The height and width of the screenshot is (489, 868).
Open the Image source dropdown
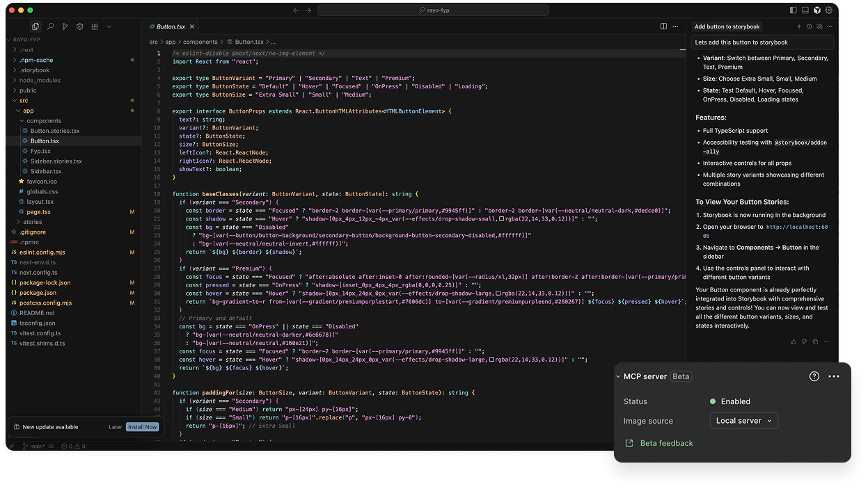743,420
